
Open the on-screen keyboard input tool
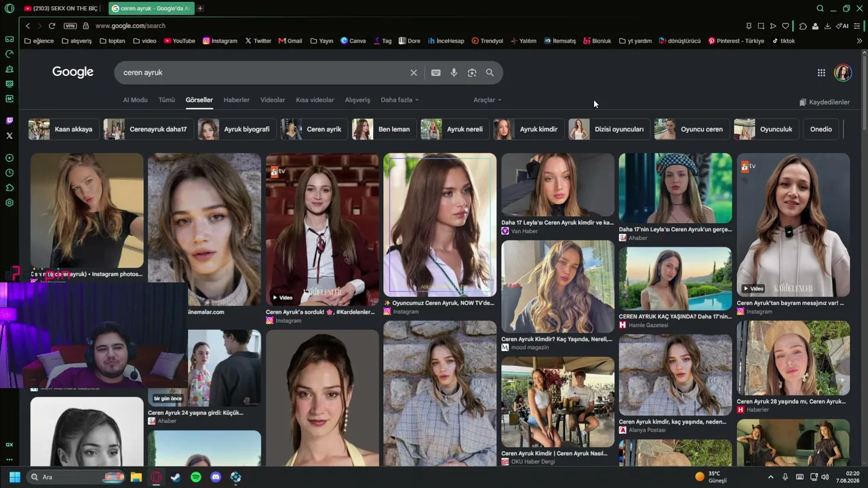pos(436,73)
